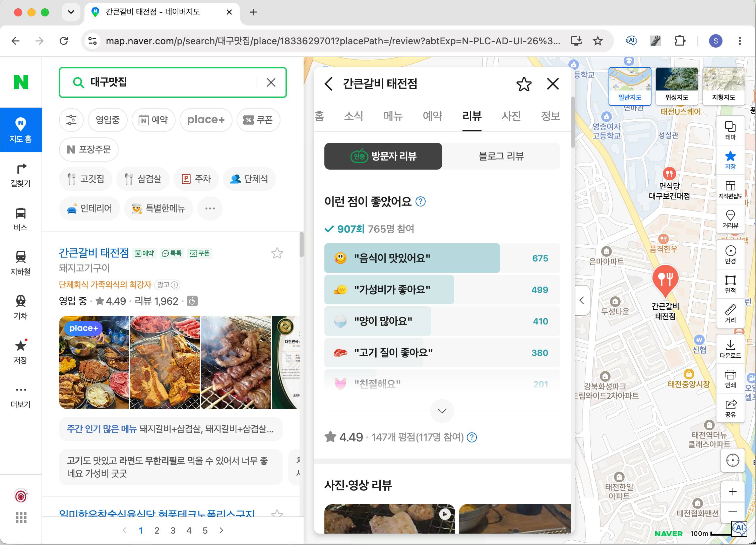756x545 pixels.
Task: Toggle the 영업중 filter chip
Action: coord(108,120)
